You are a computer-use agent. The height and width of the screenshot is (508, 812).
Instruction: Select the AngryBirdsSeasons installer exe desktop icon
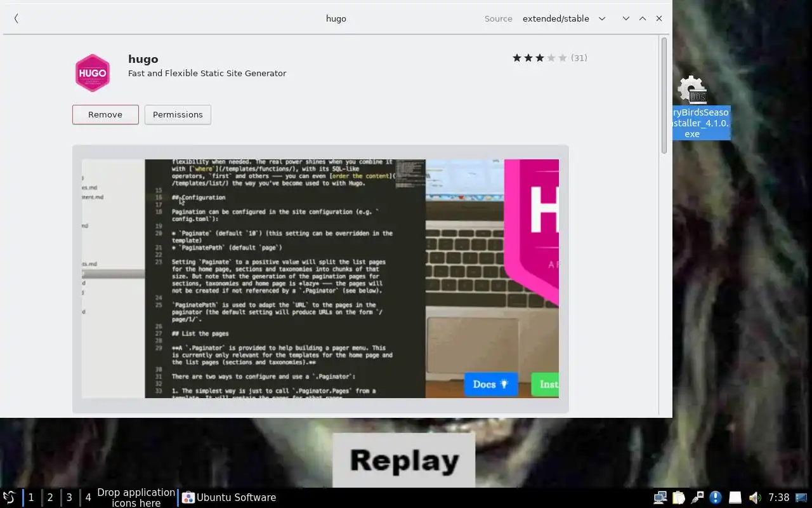coord(701,108)
